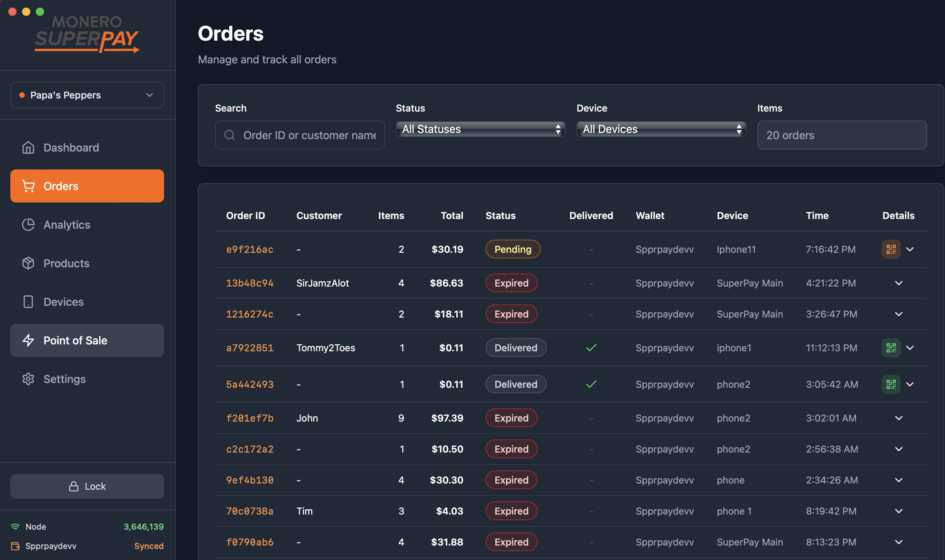Screen dimensions: 945x560
Task: Select the Dashboard home icon
Action: pos(28,147)
